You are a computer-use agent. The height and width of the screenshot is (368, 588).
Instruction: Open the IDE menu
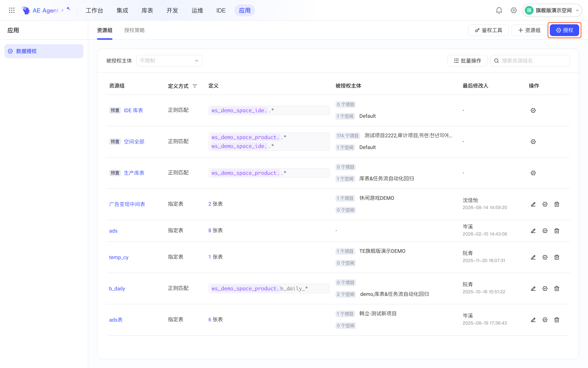click(221, 10)
